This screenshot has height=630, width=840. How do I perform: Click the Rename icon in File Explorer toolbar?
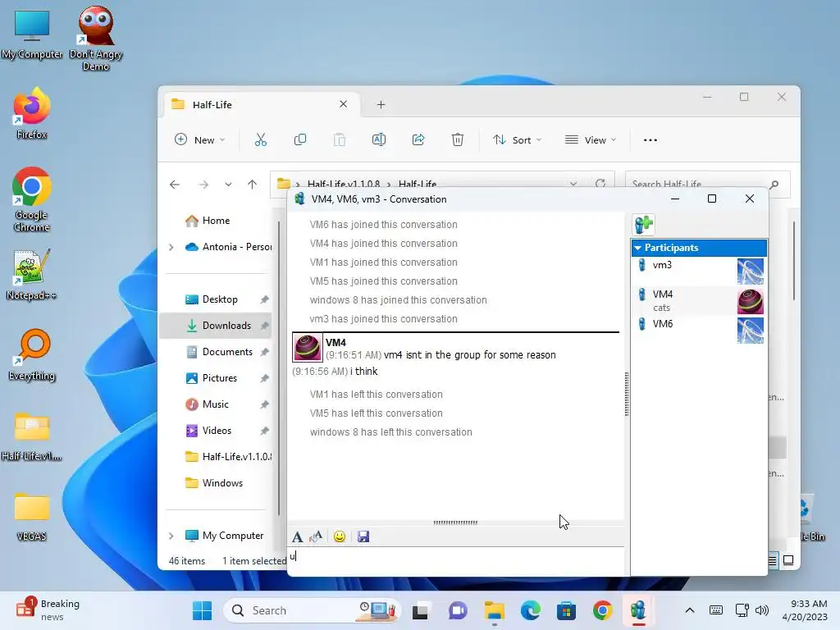click(379, 139)
